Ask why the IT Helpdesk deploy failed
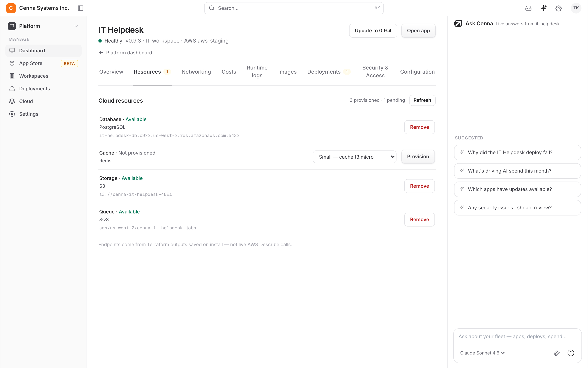This screenshot has height=368, width=588. click(517, 152)
